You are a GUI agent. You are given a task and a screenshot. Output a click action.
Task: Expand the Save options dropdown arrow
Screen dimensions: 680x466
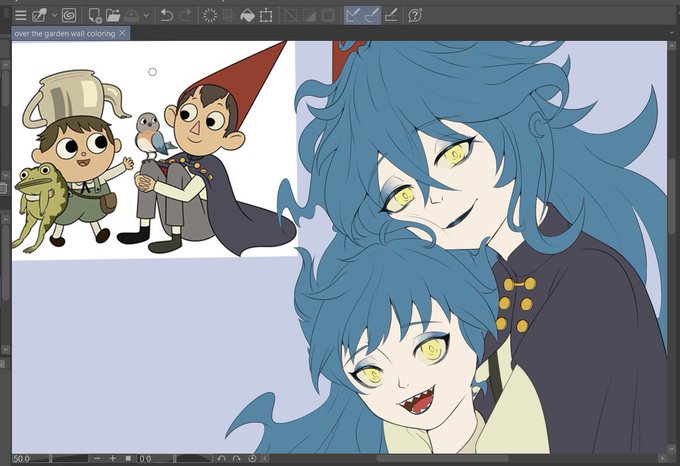coord(146,16)
